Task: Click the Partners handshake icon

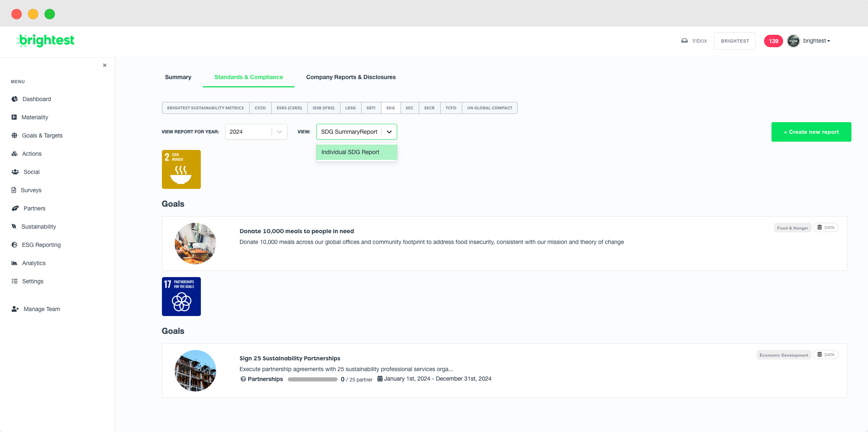Action: [15, 208]
